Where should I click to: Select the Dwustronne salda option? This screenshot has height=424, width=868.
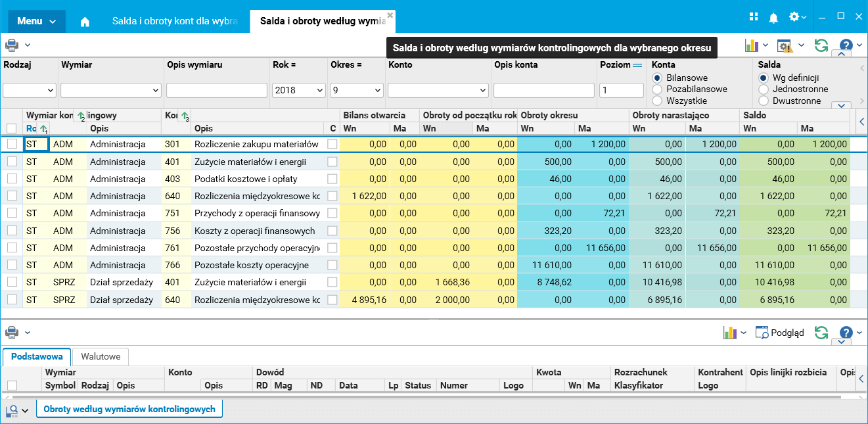pyautogui.click(x=764, y=101)
